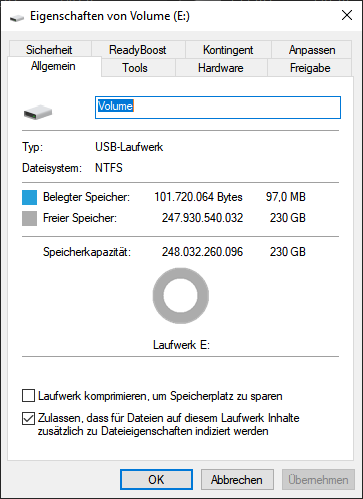Click the USB-Laufwerk type value
The width and height of the screenshot is (363, 499).
click(x=129, y=147)
